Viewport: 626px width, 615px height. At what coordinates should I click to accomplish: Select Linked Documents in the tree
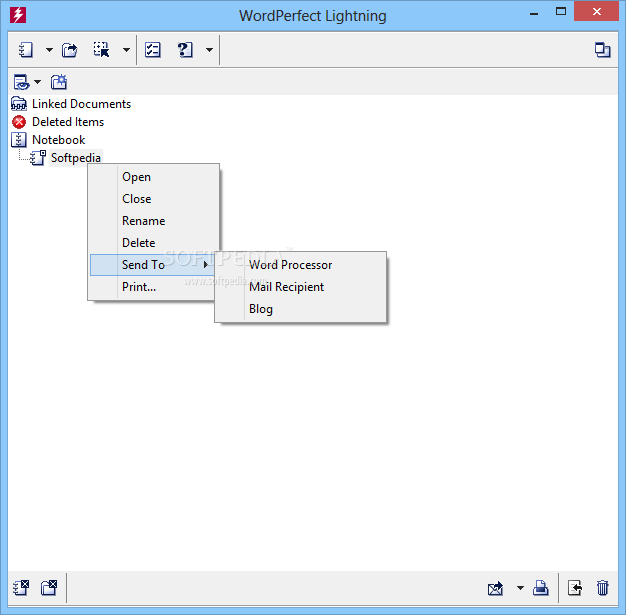click(81, 104)
